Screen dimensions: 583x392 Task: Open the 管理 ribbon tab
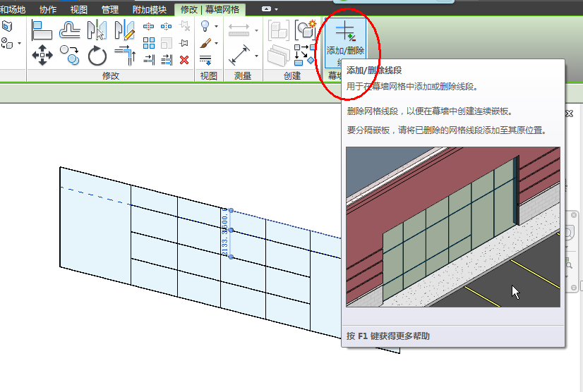click(x=110, y=10)
